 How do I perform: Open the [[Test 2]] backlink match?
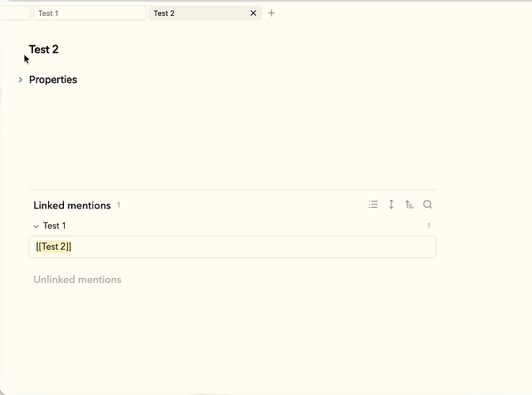[x=54, y=247]
